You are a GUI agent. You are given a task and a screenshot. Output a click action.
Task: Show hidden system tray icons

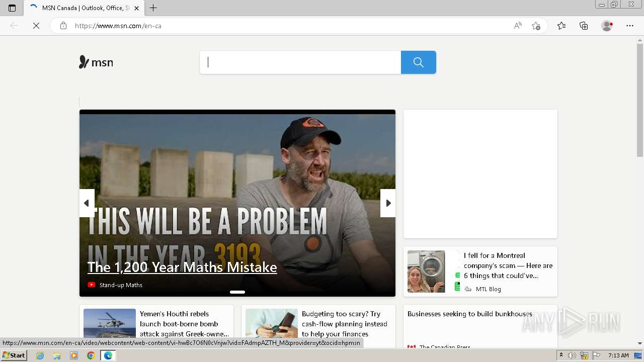[561, 355]
